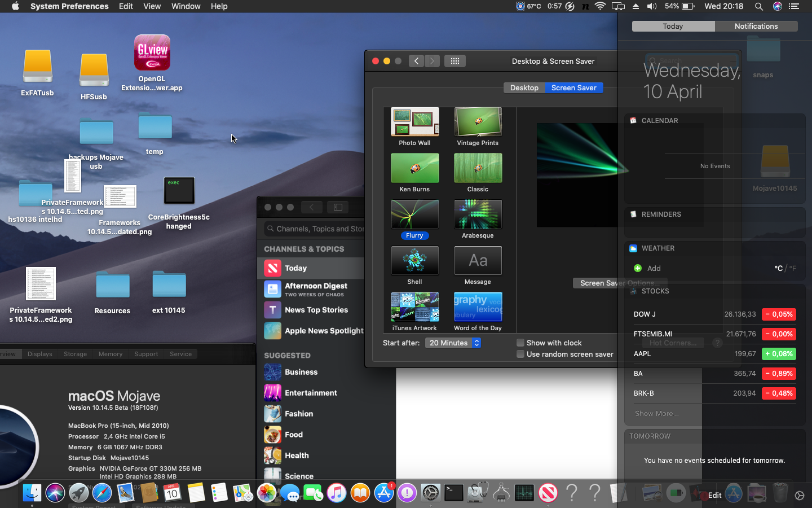This screenshot has height=508, width=812.
Task: Switch to the Desktop tab
Action: click(524, 87)
